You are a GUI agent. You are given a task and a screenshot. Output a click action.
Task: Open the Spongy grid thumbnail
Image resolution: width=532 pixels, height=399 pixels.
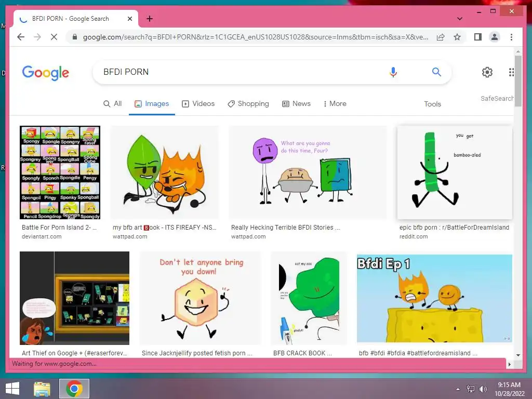[x=60, y=172]
